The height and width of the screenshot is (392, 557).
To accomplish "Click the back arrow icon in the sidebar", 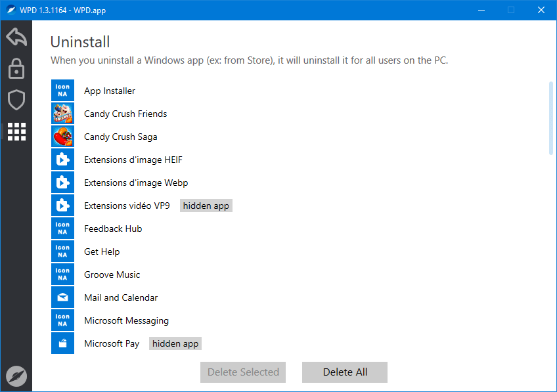I will [16, 37].
